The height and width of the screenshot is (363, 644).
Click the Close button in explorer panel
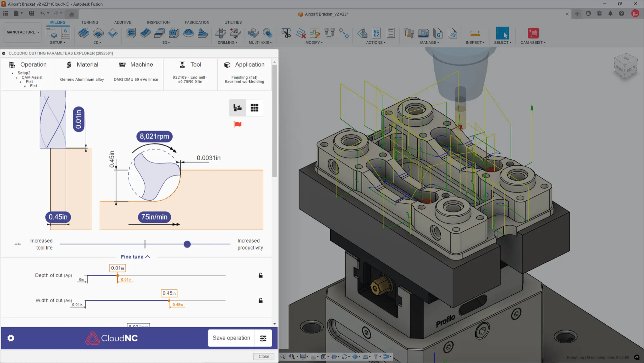click(x=264, y=356)
